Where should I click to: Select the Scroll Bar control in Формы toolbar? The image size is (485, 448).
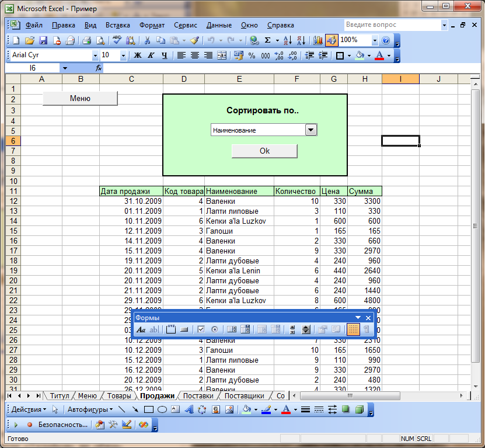click(x=292, y=329)
